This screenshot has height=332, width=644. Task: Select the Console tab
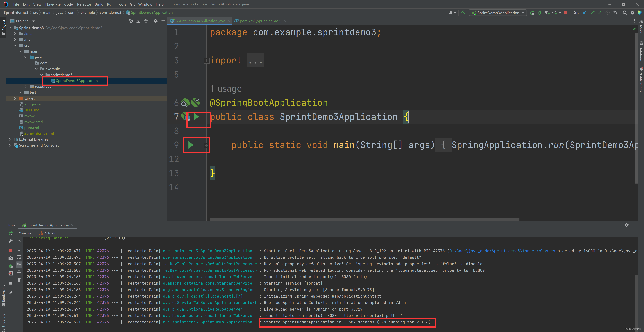click(25, 233)
